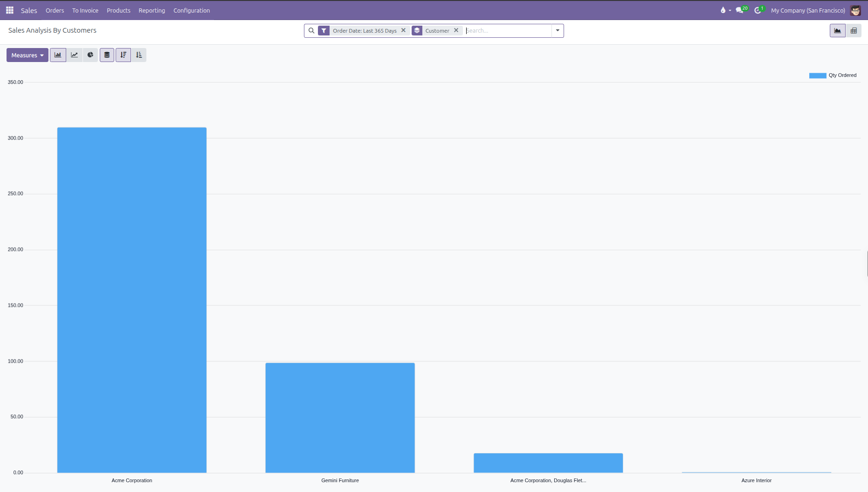Open the apps grid home menu
868x492 pixels.
(x=10, y=10)
